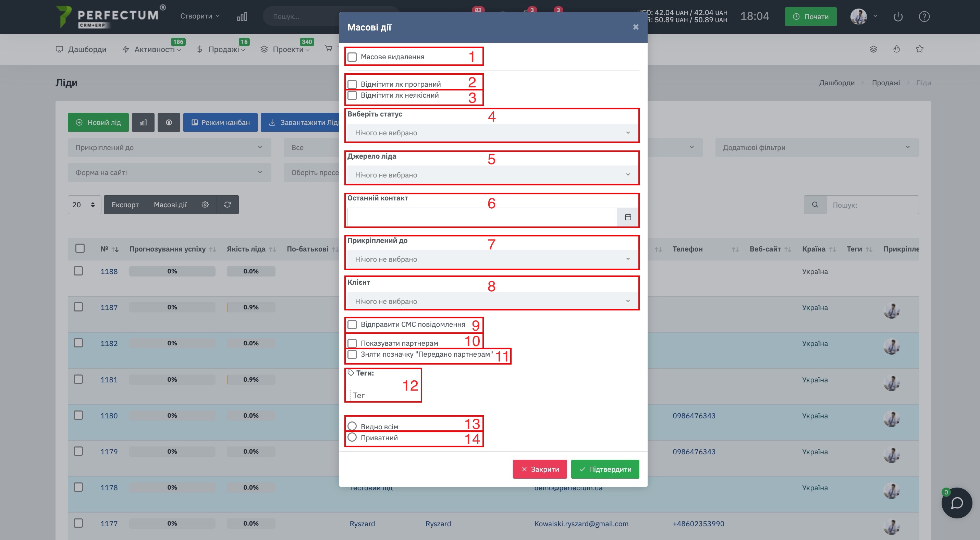
Task: Click calendar icon in Останній контакт field
Action: click(x=628, y=217)
